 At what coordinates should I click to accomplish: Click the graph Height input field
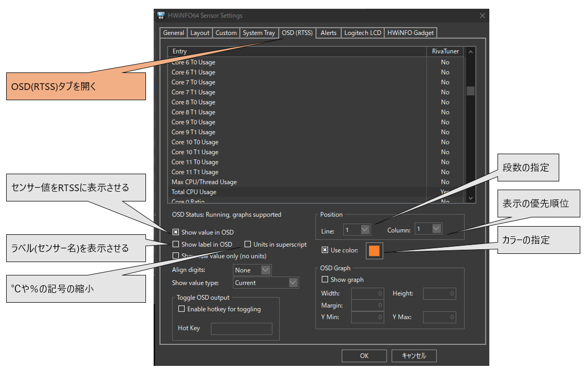pos(439,293)
